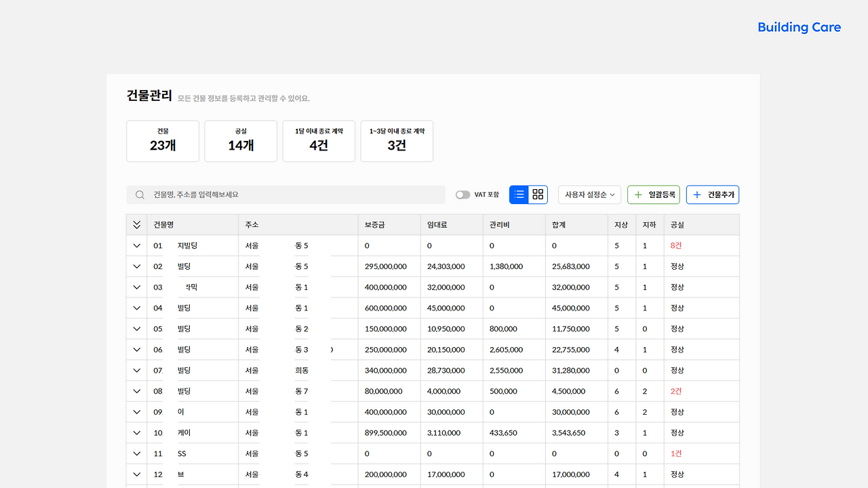Click the 공실 14개 summary card
The image size is (868, 488).
pyautogui.click(x=241, y=141)
